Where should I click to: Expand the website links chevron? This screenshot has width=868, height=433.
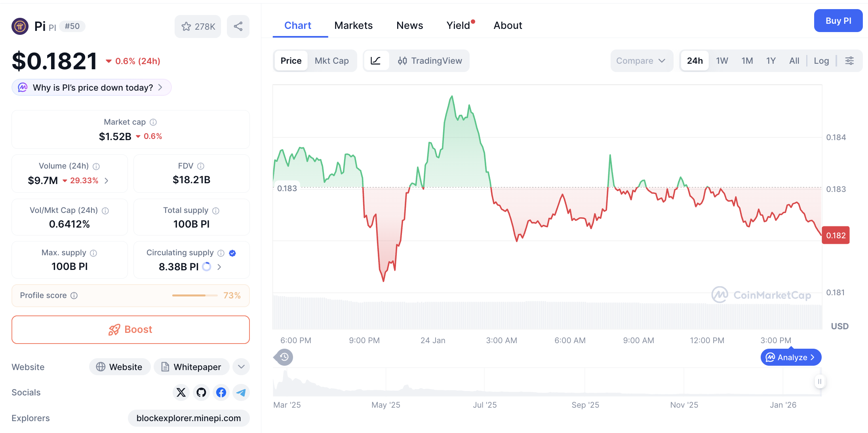pos(241,367)
